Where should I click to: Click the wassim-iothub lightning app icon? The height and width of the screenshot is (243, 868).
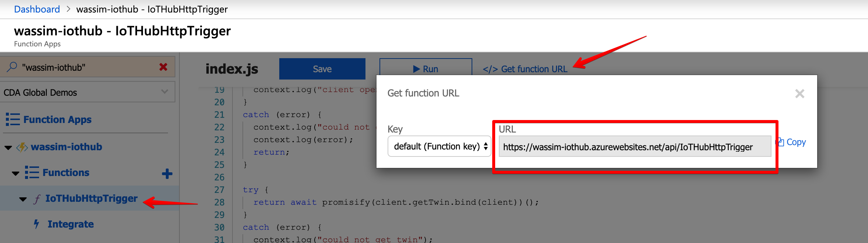pyautogui.click(x=22, y=147)
